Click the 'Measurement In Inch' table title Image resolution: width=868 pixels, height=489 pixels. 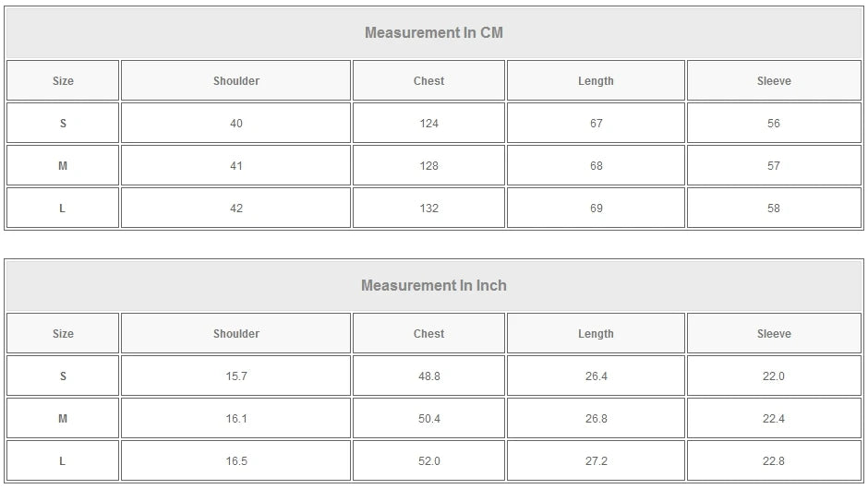[433, 286]
